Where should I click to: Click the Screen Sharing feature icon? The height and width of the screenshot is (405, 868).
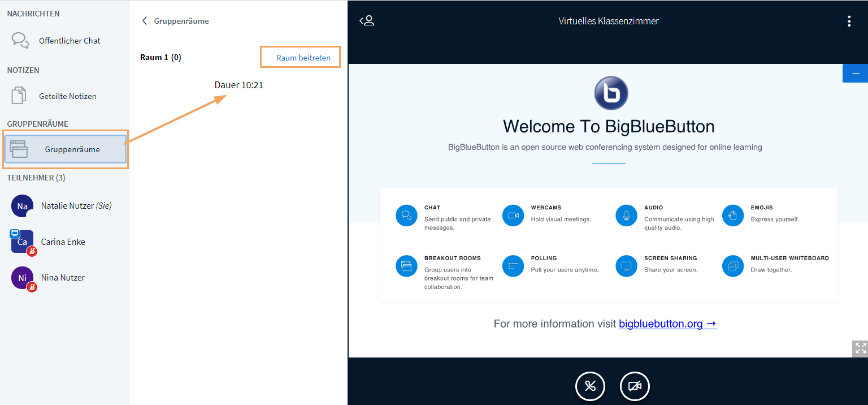coord(626,266)
